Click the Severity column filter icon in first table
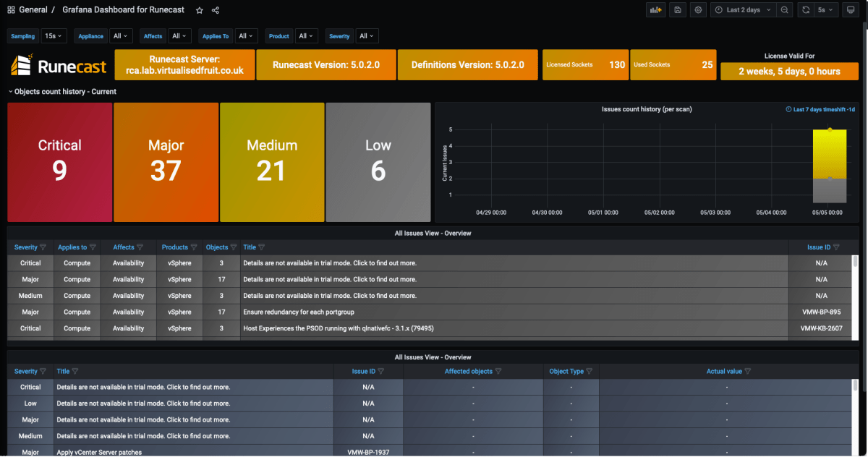868x457 pixels. (x=43, y=247)
